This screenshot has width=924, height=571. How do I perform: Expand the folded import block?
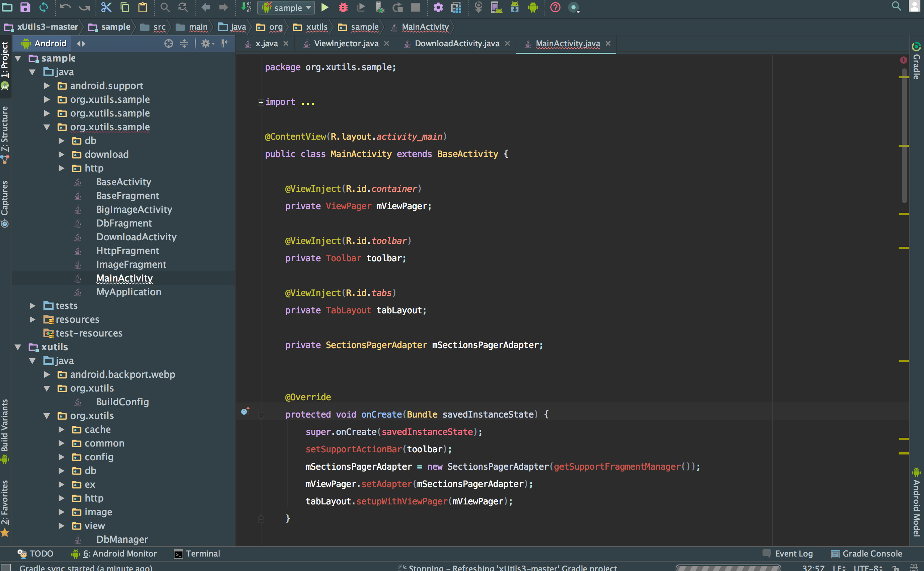tap(261, 102)
